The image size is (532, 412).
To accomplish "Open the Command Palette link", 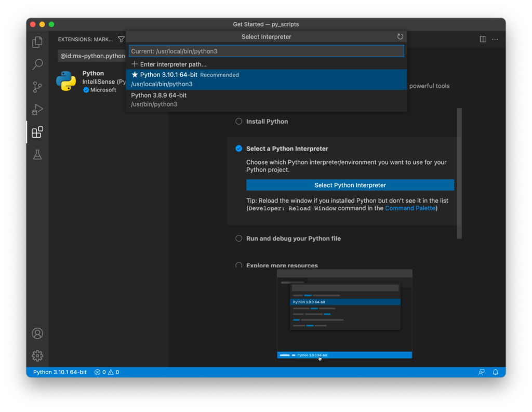I will tap(410, 208).
